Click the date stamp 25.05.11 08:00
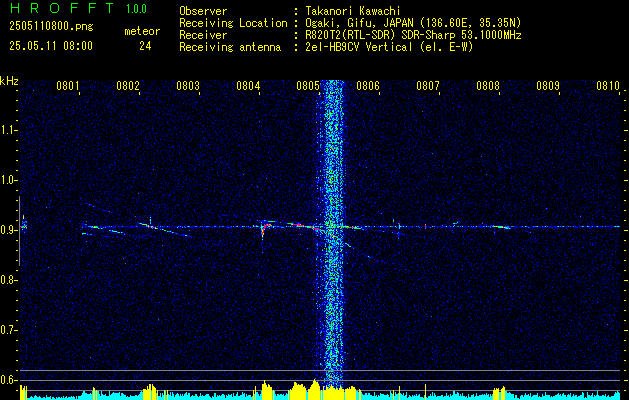The image size is (629, 400). click(x=51, y=46)
